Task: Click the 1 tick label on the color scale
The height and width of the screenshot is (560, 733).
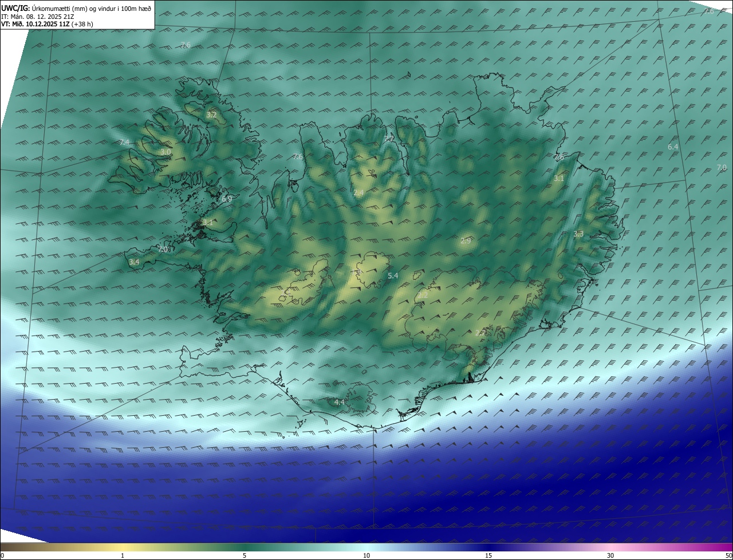Action: (x=123, y=555)
